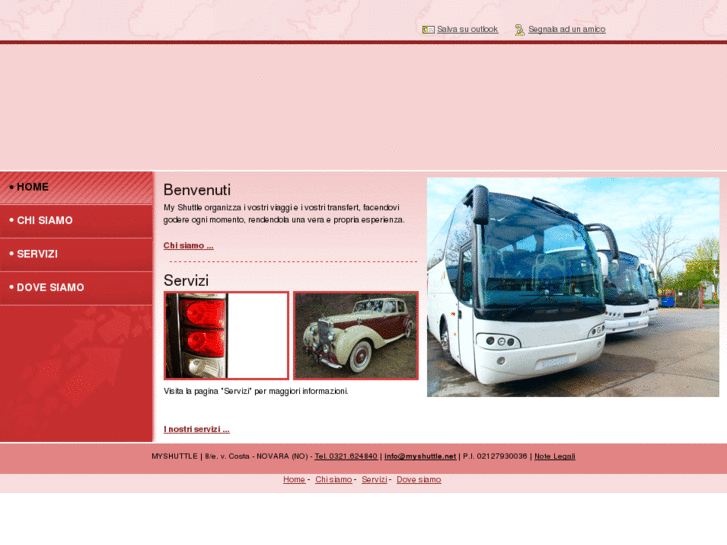Screen dimensions: 727x545
Task: Click the 'Servizi' section heading
Action: click(x=186, y=281)
